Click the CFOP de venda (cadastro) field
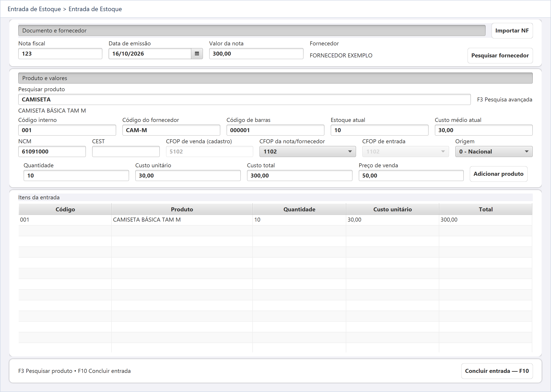This screenshot has width=551, height=392. (209, 152)
